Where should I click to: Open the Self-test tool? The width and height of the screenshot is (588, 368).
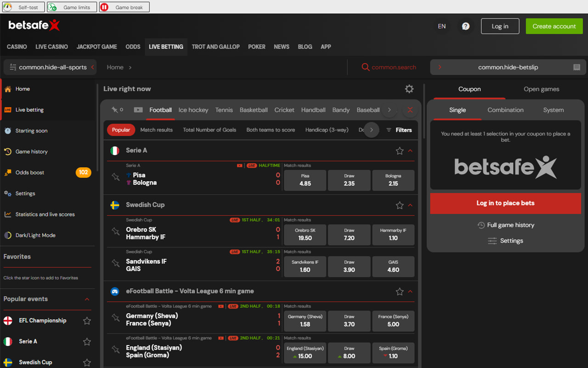coord(23,7)
